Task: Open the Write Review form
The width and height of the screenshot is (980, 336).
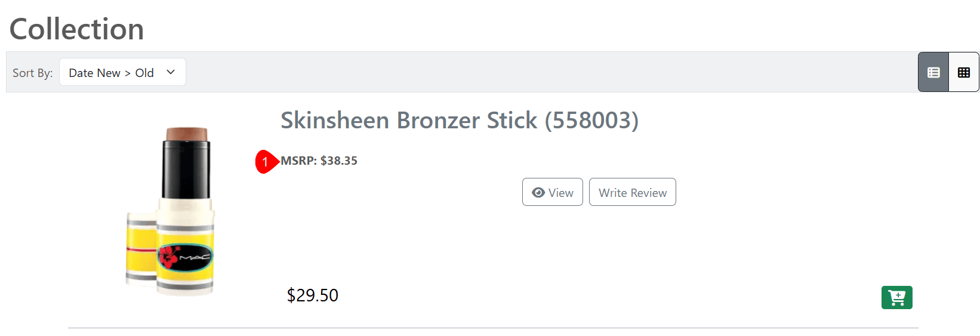Action: (x=632, y=192)
